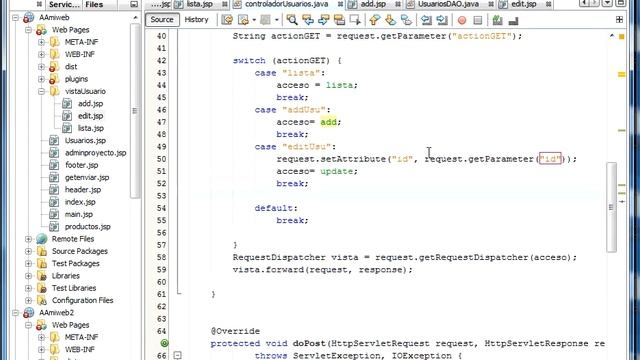Toggle bookmark on current line
This screenshot has height=360, width=640.
(x=406, y=20)
